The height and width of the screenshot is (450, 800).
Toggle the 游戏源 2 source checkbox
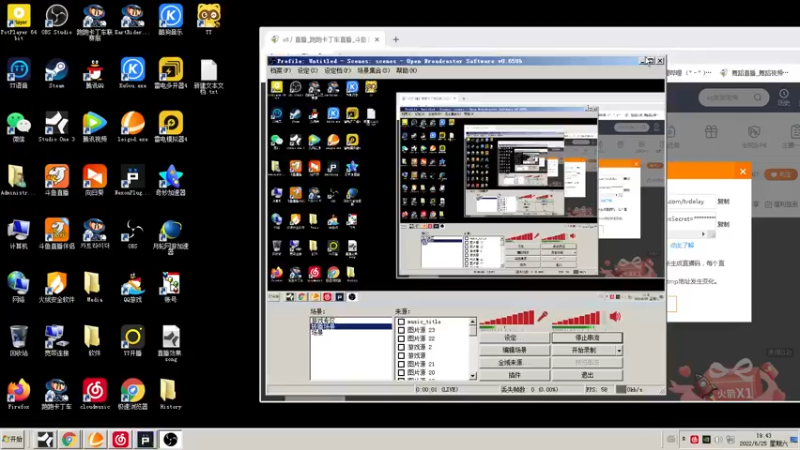click(x=402, y=347)
